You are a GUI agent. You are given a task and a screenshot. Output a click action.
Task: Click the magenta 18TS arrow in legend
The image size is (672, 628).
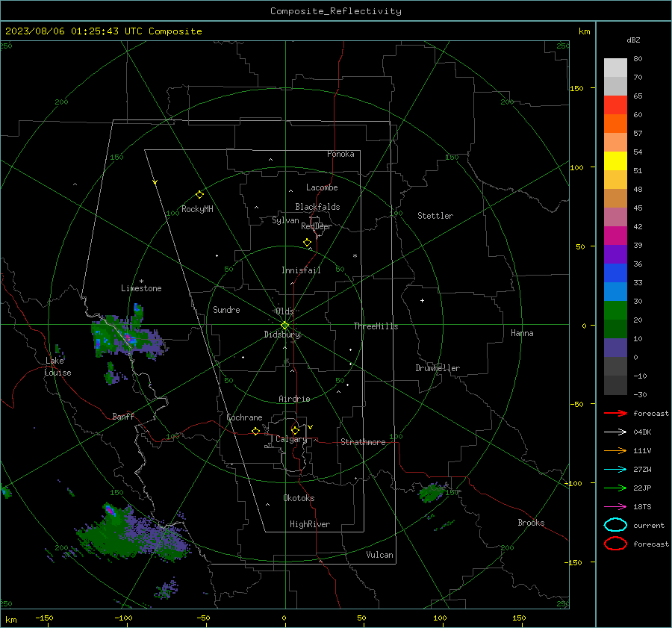click(x=615, y=507)
